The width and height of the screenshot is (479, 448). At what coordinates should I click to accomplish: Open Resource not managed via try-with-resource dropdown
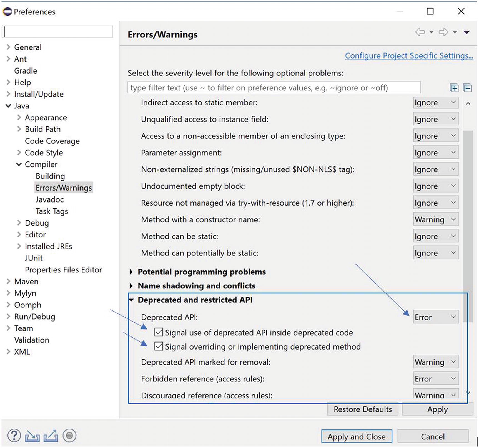pyautogui.click(x=436, y=203)
